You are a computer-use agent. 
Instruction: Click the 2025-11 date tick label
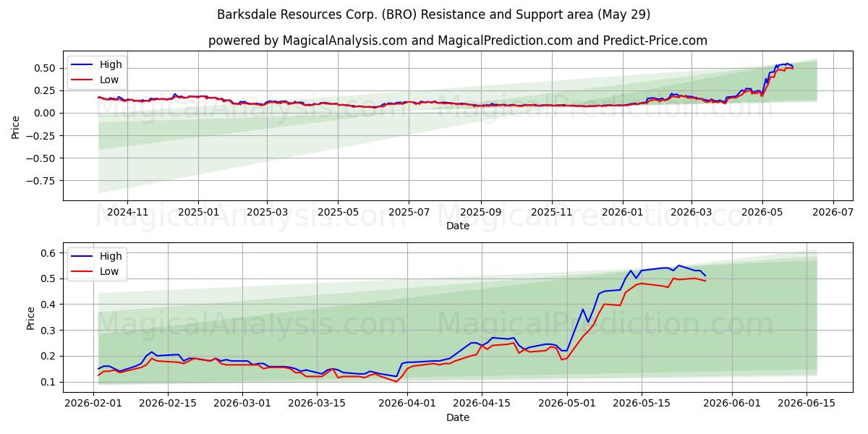point(552,213)
